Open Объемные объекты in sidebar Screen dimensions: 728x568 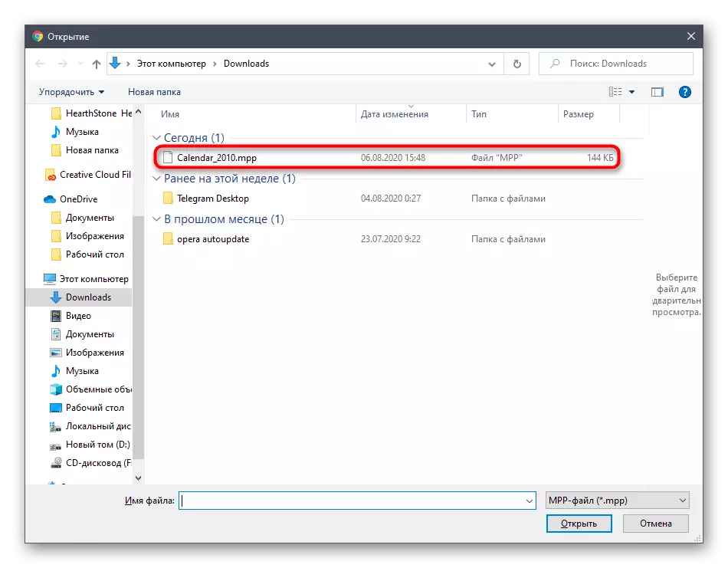pyautogui.click(x=90, y=389)
